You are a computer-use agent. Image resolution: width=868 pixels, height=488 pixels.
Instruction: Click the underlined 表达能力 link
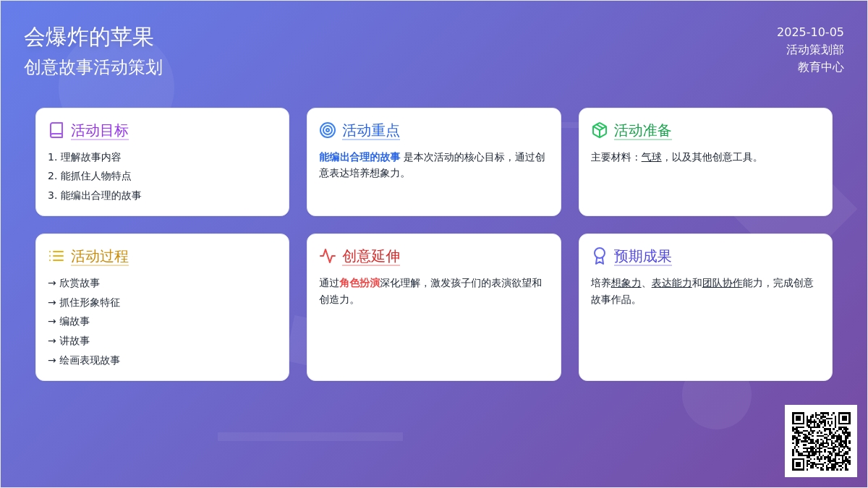coord(671,283)
